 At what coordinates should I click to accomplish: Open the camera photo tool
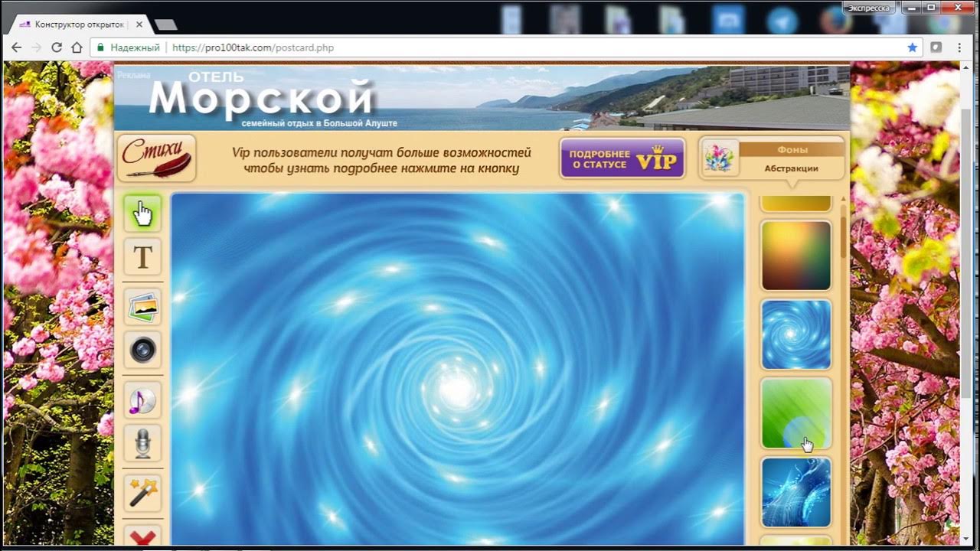click(142, 350)
